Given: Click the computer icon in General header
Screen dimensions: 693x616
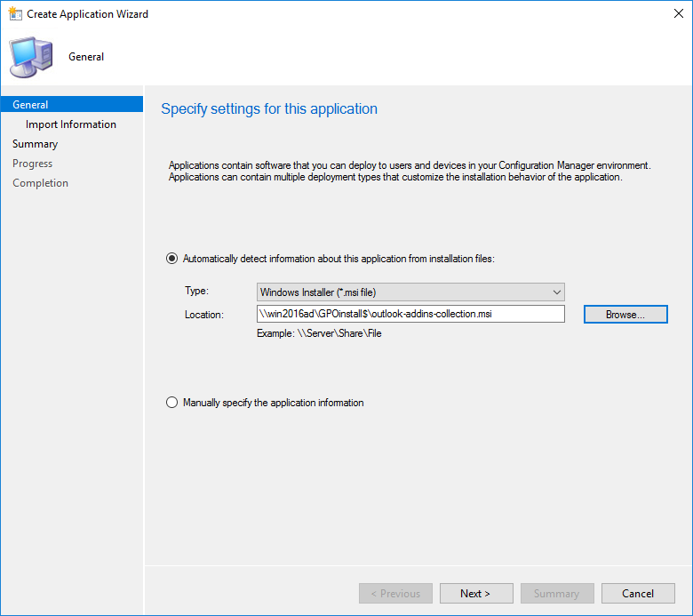Looking at the screenshot, I should 31,58.
